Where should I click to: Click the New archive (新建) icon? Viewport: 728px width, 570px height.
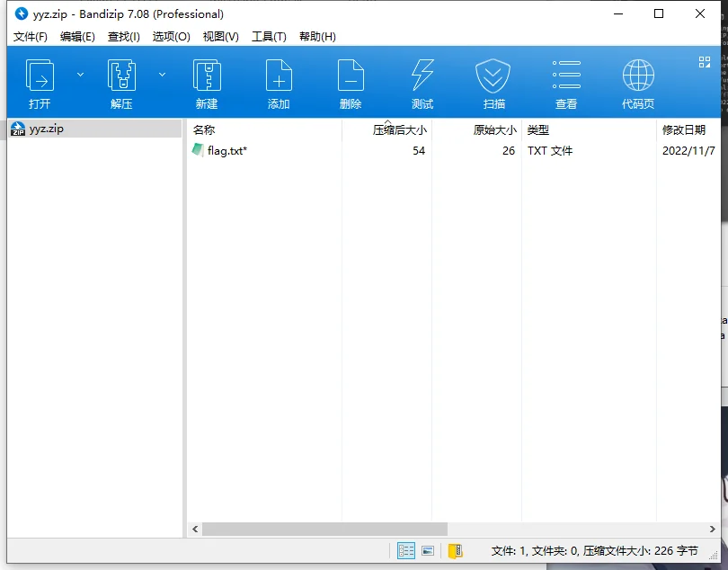coord(207,83)
